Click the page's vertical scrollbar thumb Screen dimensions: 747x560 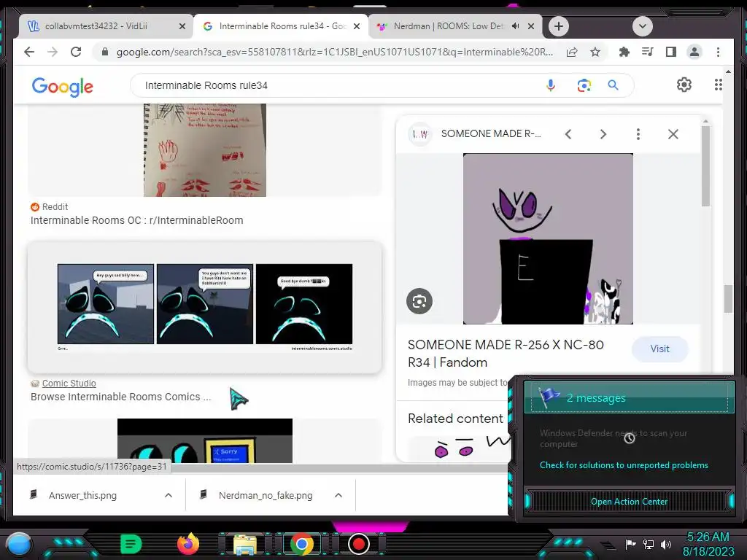coord(728,298)
